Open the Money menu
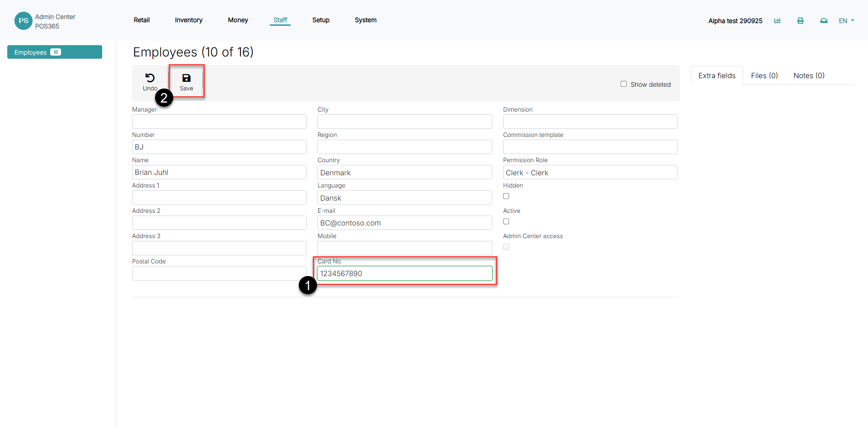 (x=238, y=20)
